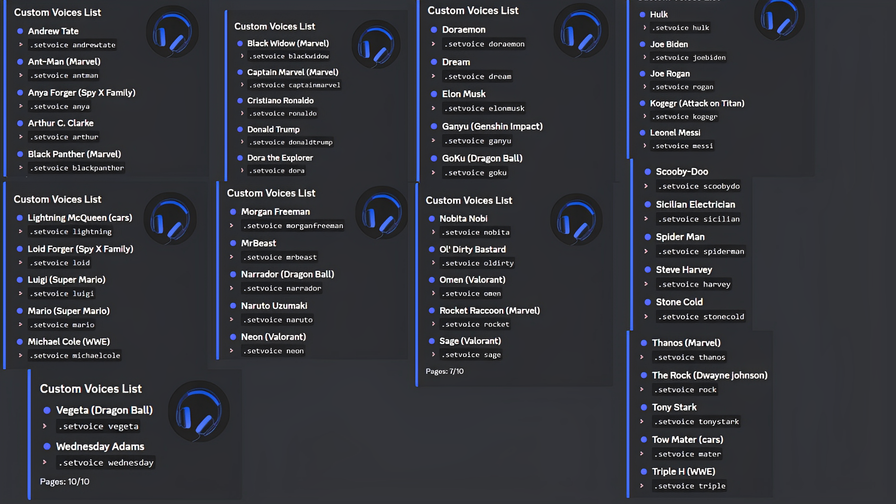Select 'GoKu (Dragon Ball)' entry
The width and height of the screenshot is (896, 504).
click(x=482, y=158)
